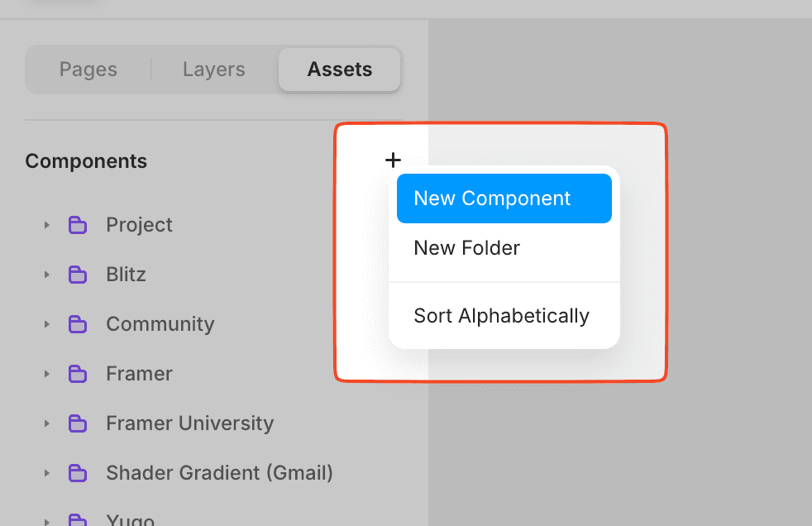Select the Framer tree item label
The image size is (812, 526).
(x=139, y=374)
